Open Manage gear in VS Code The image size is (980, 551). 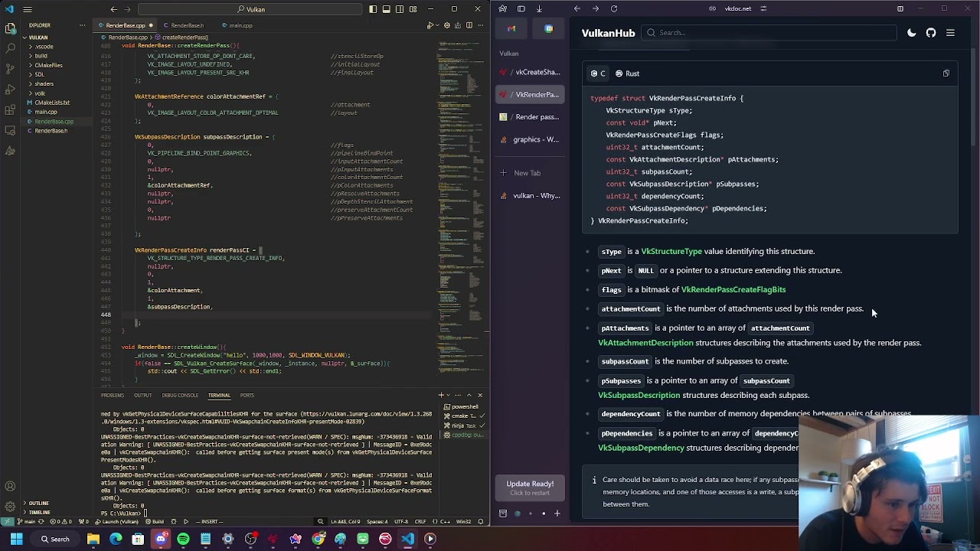point(10,507)
